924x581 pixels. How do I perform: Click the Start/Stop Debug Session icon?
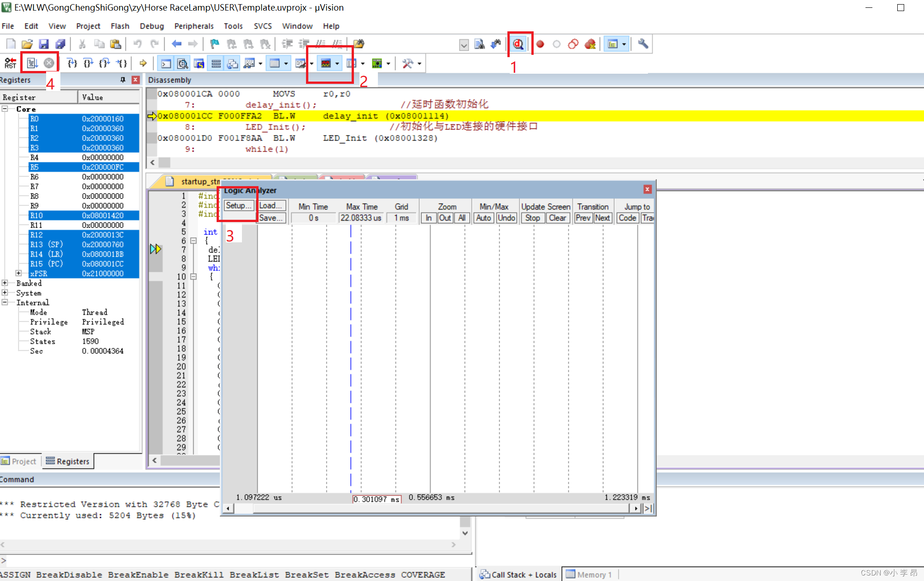coord(518,44)
